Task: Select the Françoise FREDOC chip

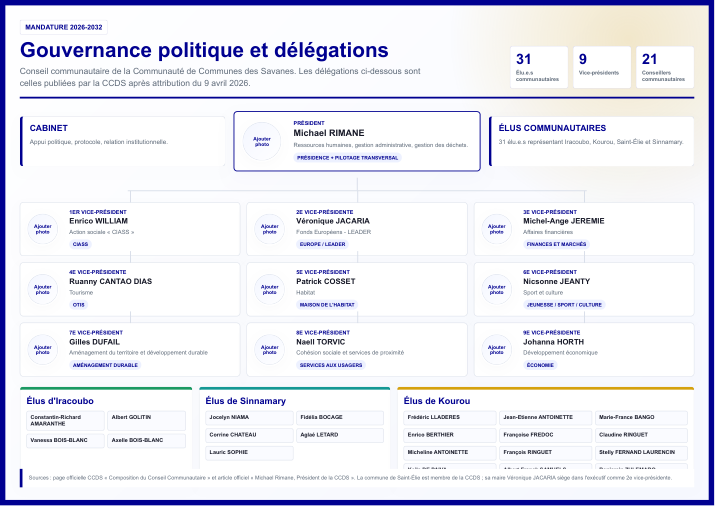Action: (545, 435)
